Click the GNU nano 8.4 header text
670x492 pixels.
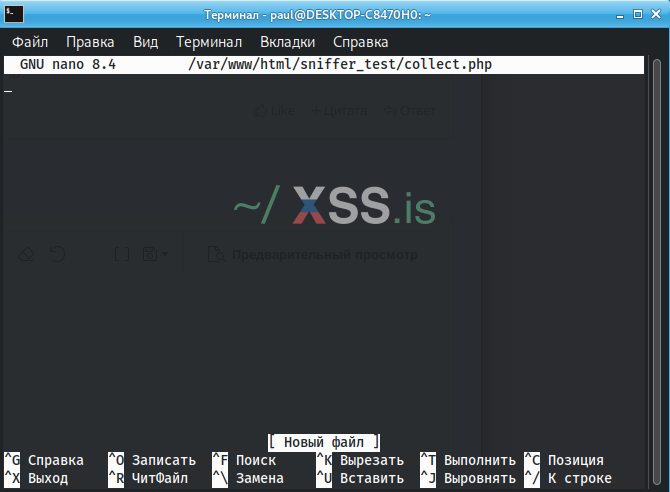68,64
